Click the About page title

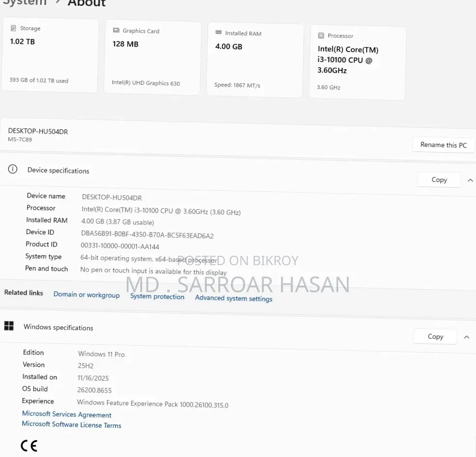[87, 3]
